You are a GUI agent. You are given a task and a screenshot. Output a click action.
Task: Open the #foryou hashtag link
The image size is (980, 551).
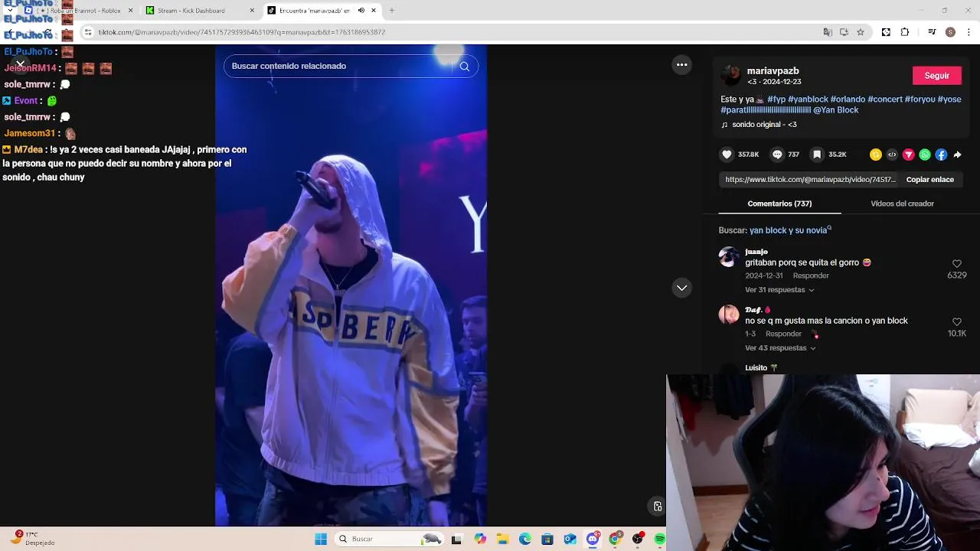pos(920,99)
